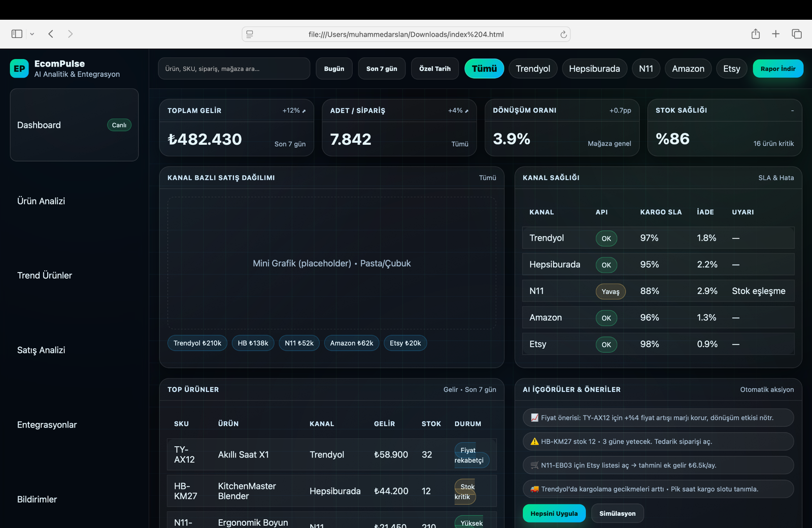Open a new tab with plus icon
This screenshot has height=528, width=812.
(775, 34)
